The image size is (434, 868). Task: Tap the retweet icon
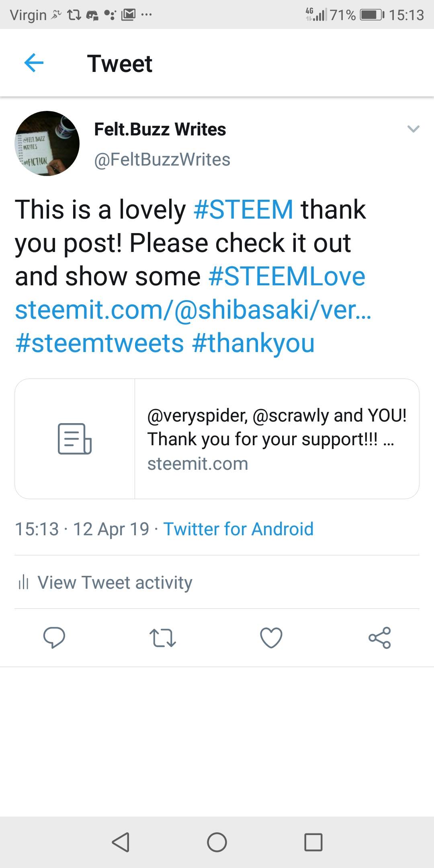point(162,638)
